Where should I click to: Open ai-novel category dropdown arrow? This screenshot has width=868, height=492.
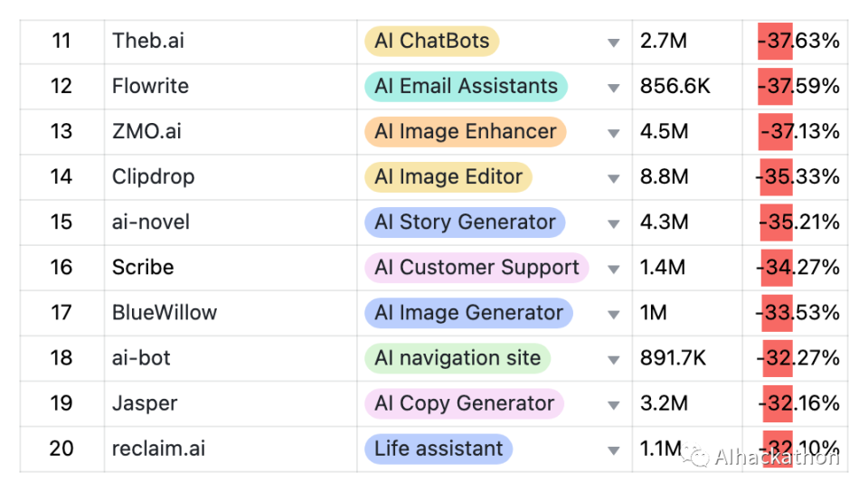click(x=614, y=223)
